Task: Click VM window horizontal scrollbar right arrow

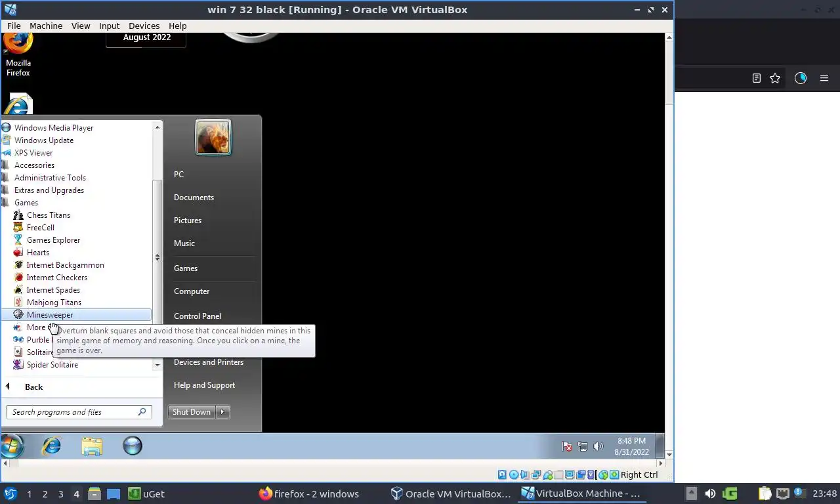Action: click(x=662, y=463)
